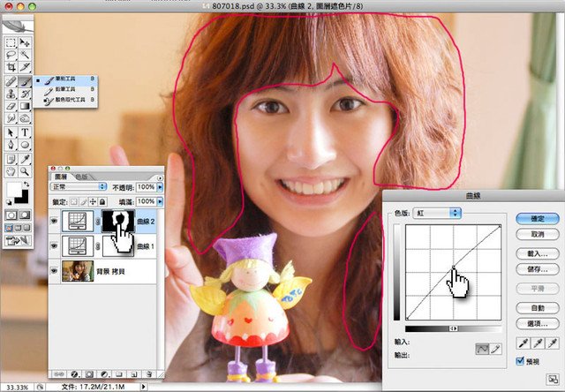Select the Pen tool
This screenshot has height=392, width=565.
(11, 145)
